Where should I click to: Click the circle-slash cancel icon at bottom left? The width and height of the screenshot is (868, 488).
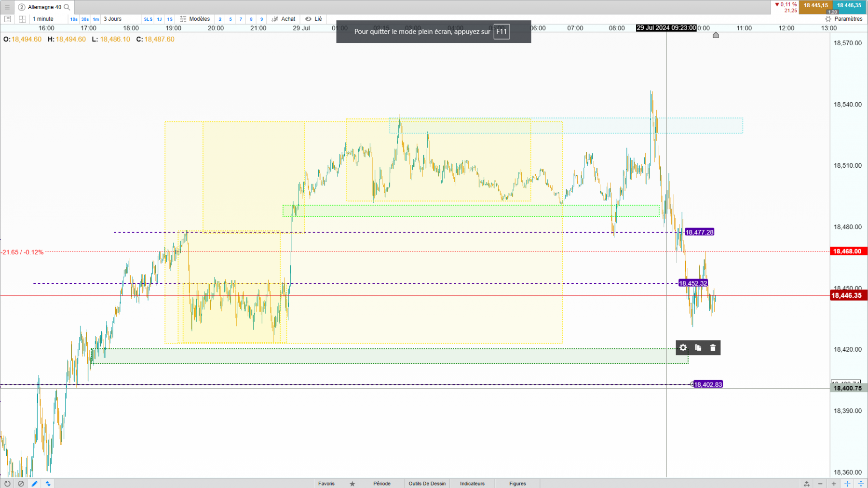coord(21,484)
